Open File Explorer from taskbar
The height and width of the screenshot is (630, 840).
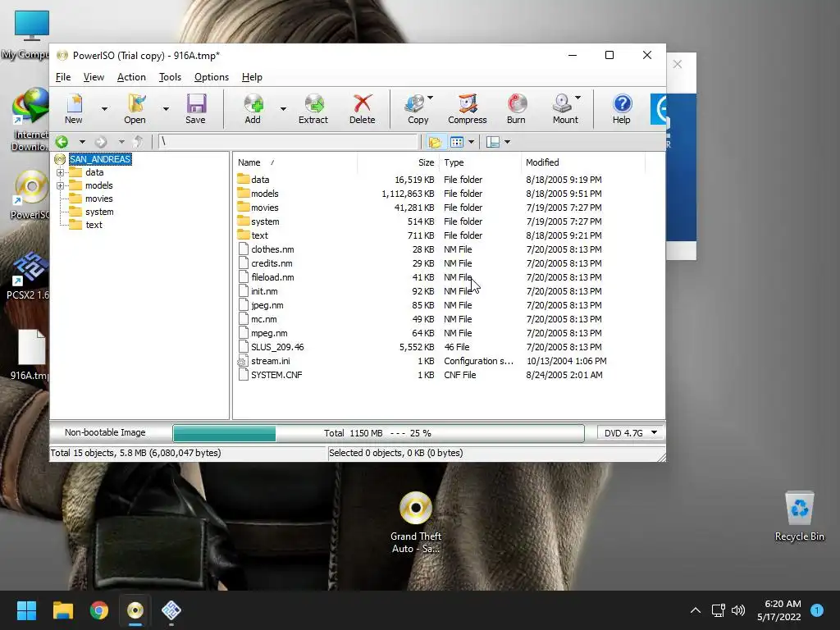pos(62,610)
